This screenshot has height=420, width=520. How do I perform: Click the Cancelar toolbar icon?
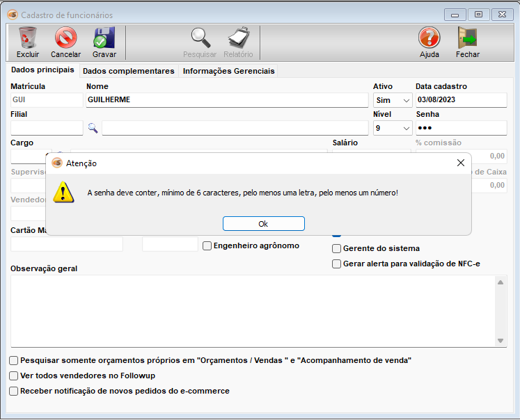click(x=66, y=38)
